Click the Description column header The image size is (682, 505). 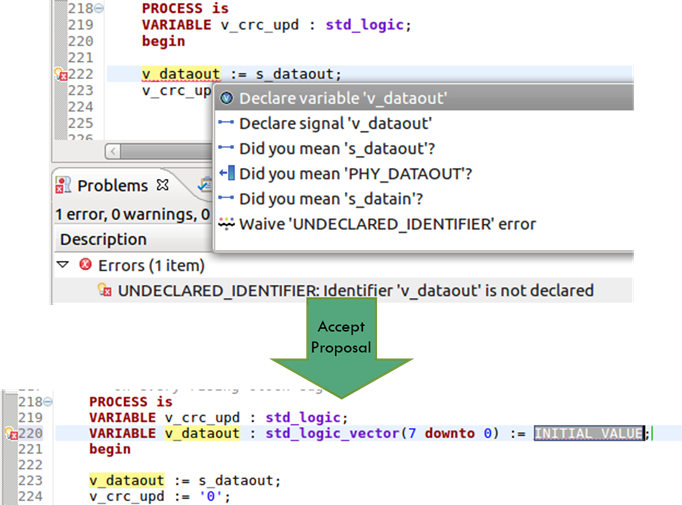click(x=103, y=239)
